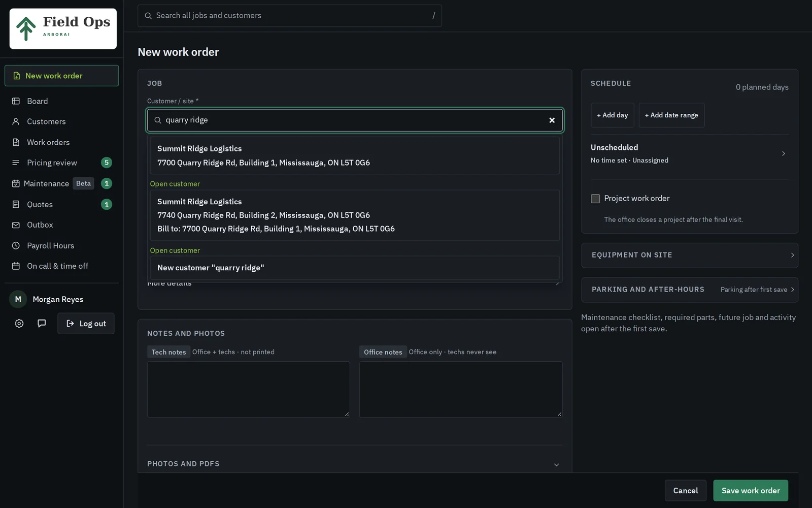This screenshot has height=508, width=812.
Task: Select Summit Ridge Logistics at 7700 Quarry Ridge
Action: tap(355, 155)
